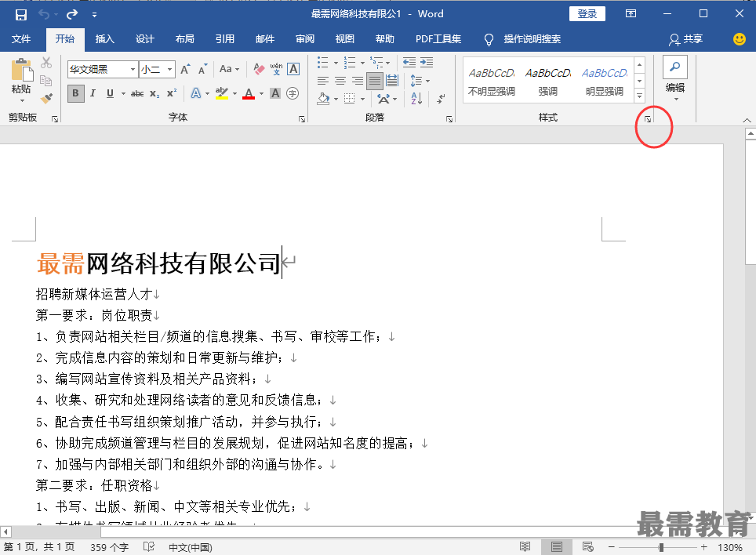This screenshot has width=756, height=555.
Task: Open the font name dropdown 华文细黑
Action: point(133,69)
